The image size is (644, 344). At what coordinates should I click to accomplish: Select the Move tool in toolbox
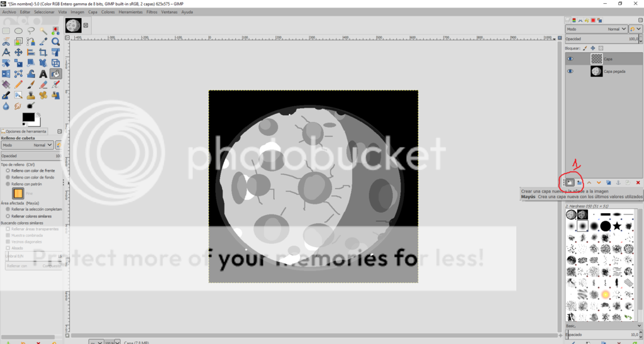18,52
